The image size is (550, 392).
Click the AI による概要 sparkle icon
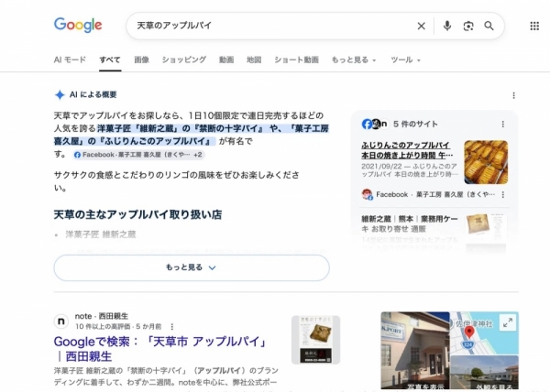[x=60, y=94]
